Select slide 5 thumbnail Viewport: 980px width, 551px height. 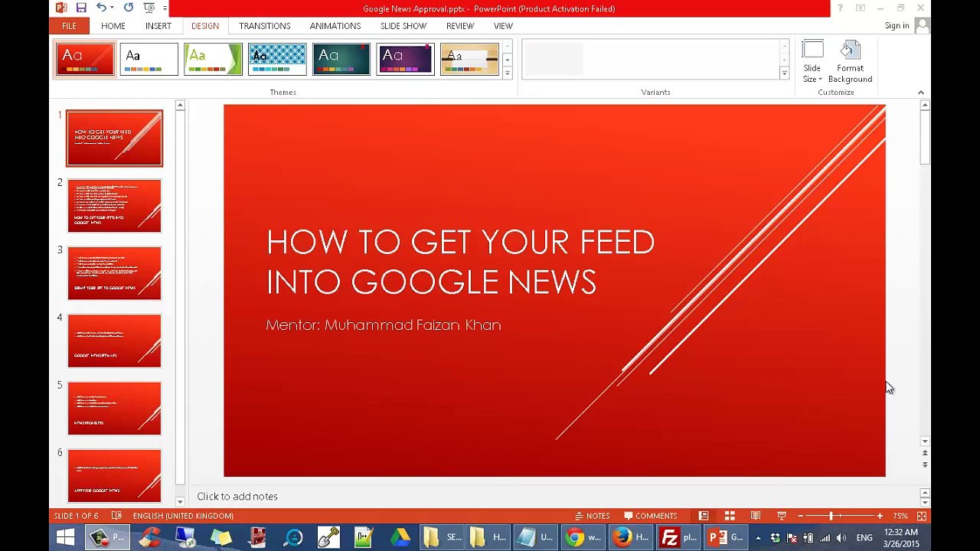click(x=114, y=408)
